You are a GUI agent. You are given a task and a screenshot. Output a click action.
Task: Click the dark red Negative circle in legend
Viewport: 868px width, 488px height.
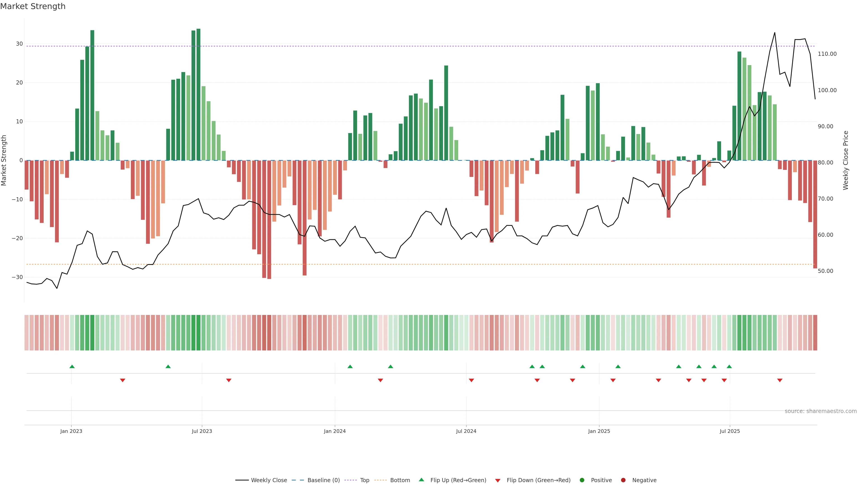point(623,480)
